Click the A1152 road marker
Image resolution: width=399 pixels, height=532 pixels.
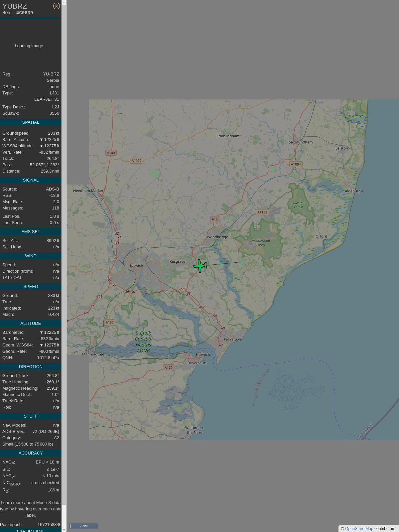(x=262, y=212)
